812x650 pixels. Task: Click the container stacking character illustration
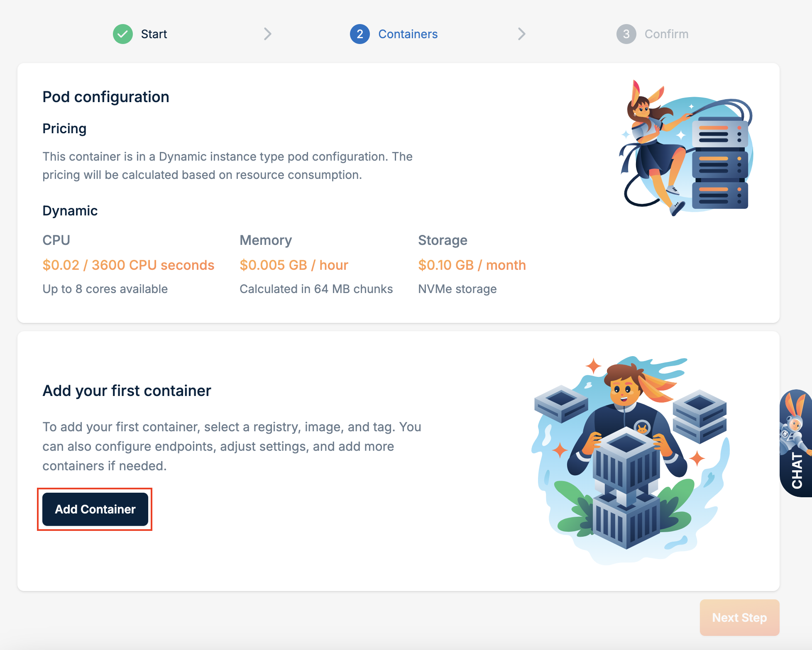[x=631, y=459]
